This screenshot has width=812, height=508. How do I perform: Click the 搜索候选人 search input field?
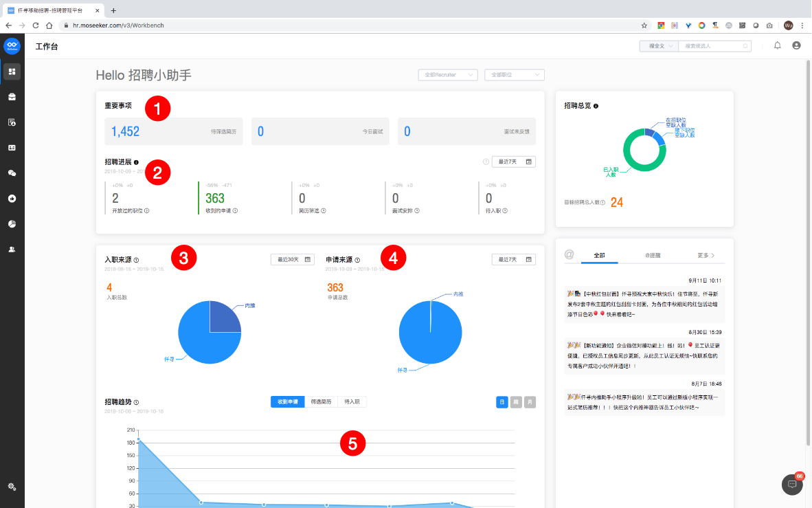[x=712, y=46]
